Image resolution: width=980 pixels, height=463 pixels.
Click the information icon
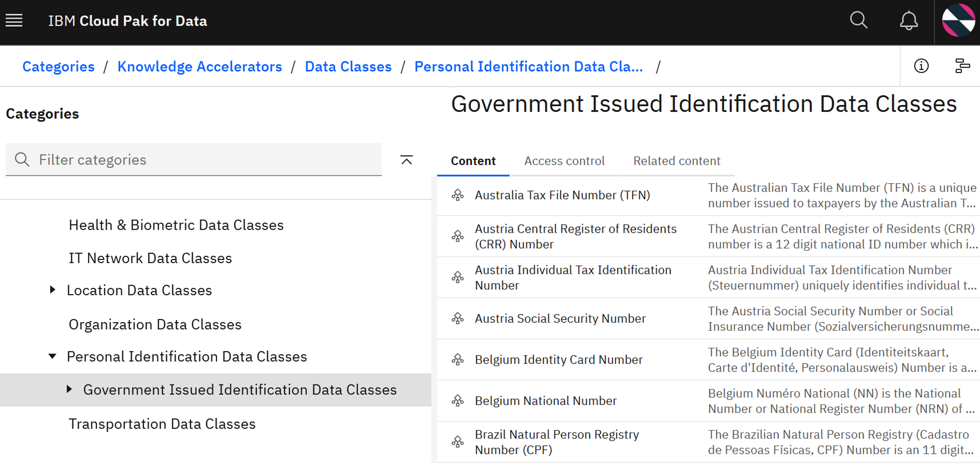(921, 66)
